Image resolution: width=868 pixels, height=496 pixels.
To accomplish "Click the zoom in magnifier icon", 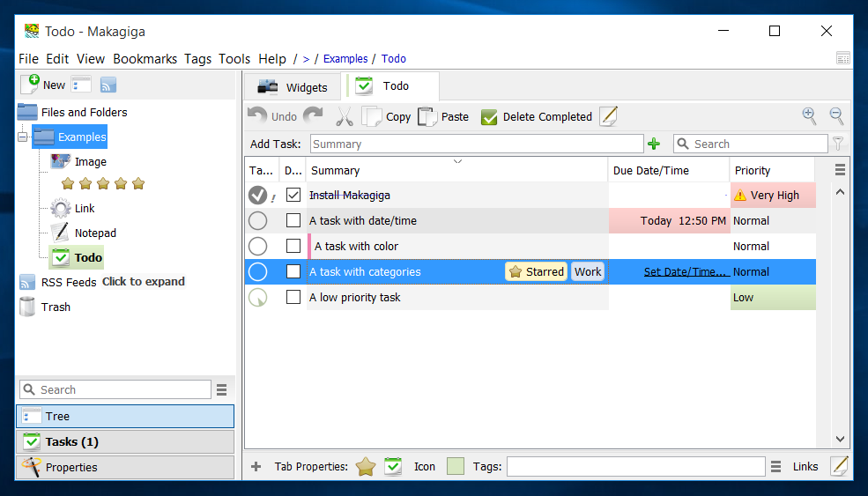I will click(x=809, y=115).
